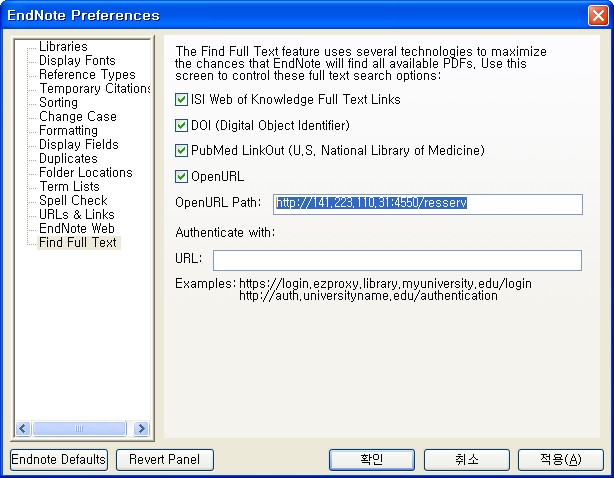Viewport: 614px width, 478px height.
Task: Select the Formatting category
Action: [68, 130]
